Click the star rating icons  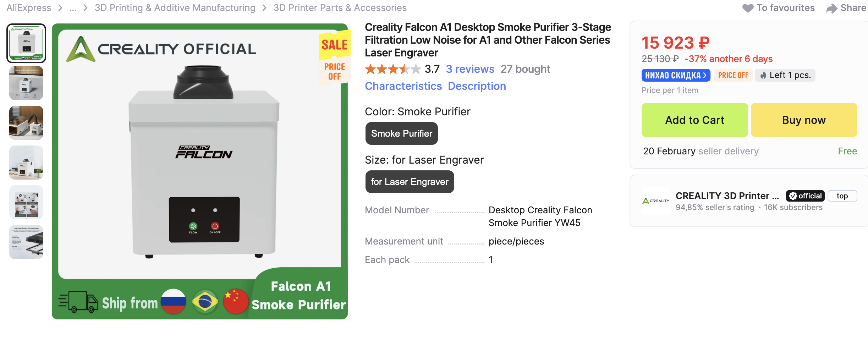click(393, 69)
